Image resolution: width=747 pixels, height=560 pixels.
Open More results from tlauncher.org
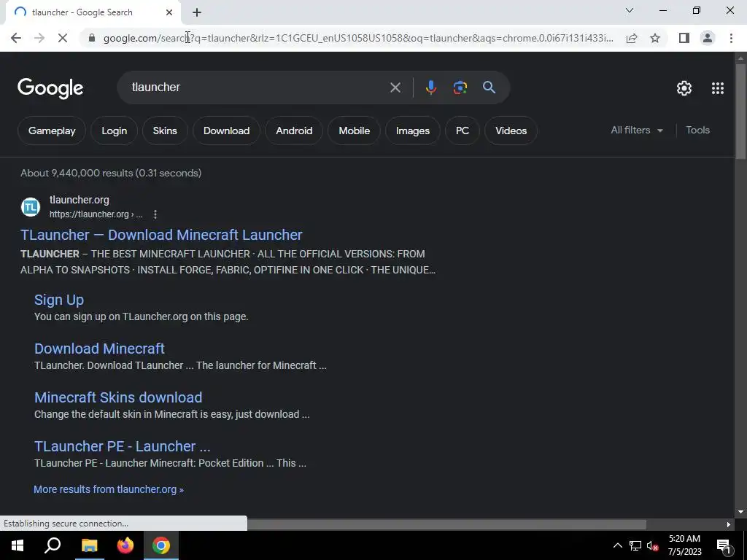click(x=109, y=489)
